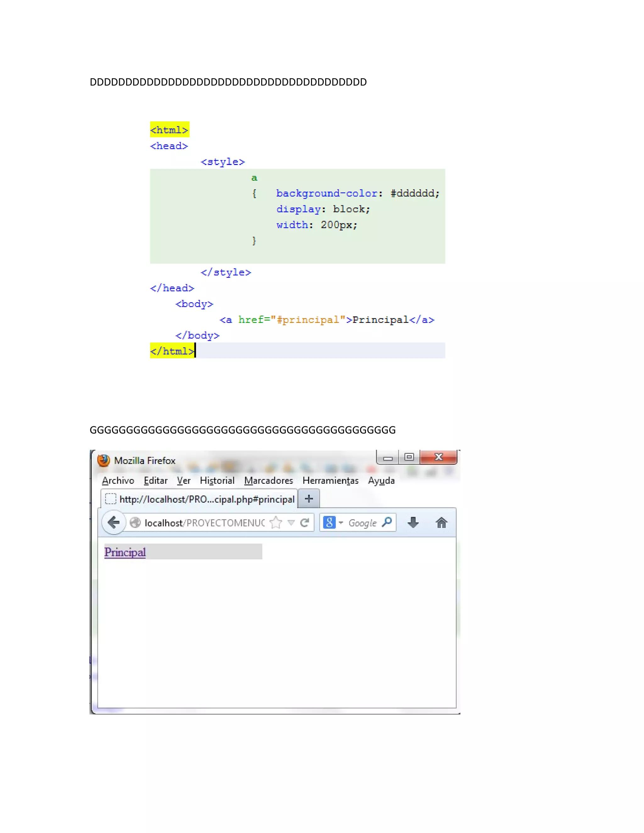Open the Archivo menu

(118, 481)
